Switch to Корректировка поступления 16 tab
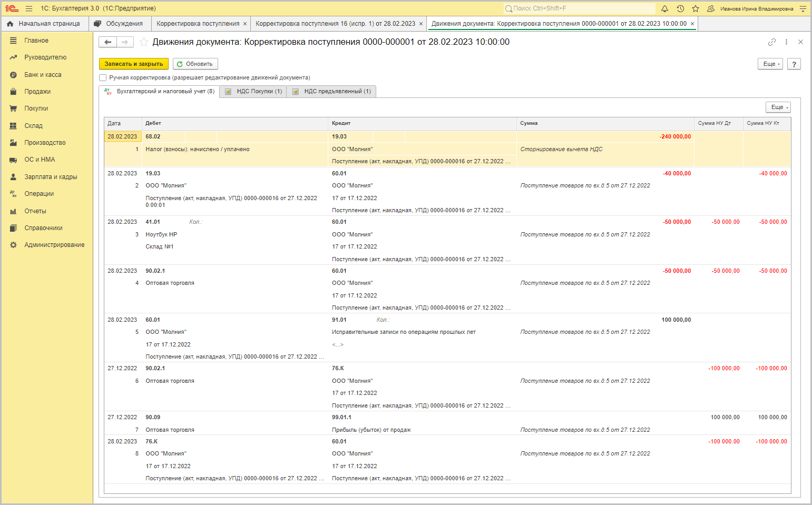 click(335, 24)
